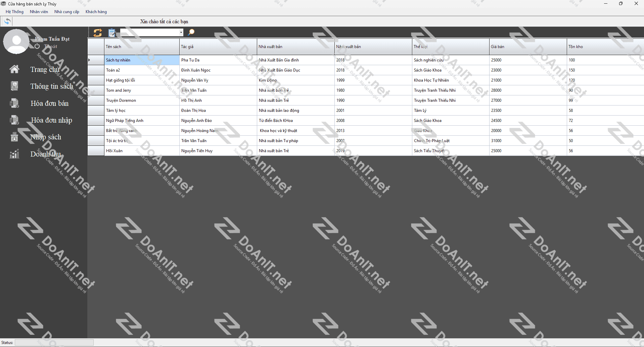644x347 pixels.
Task: Open the Khách hàng menu
Action: (x=96, y=12)
